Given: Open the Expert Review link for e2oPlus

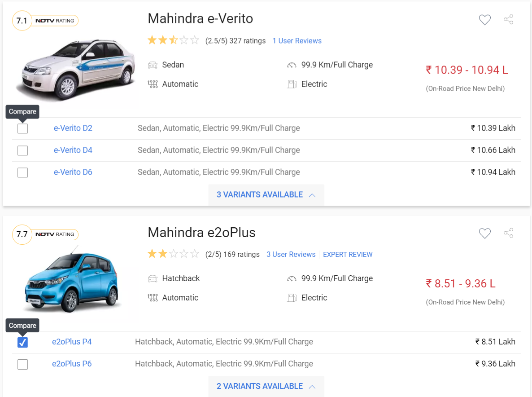Looking at the screenshot, I should (348, 254).
